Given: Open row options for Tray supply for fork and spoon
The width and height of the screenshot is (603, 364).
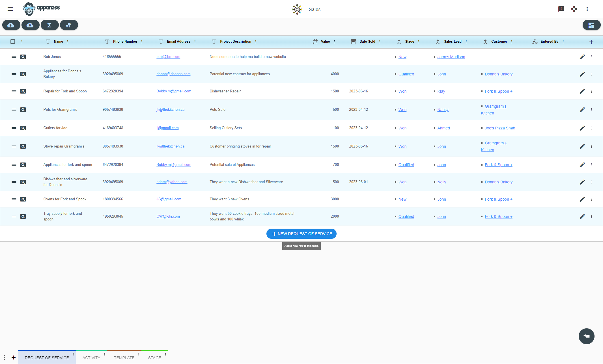Looking at the screenshot, I should tap(591, 216).
